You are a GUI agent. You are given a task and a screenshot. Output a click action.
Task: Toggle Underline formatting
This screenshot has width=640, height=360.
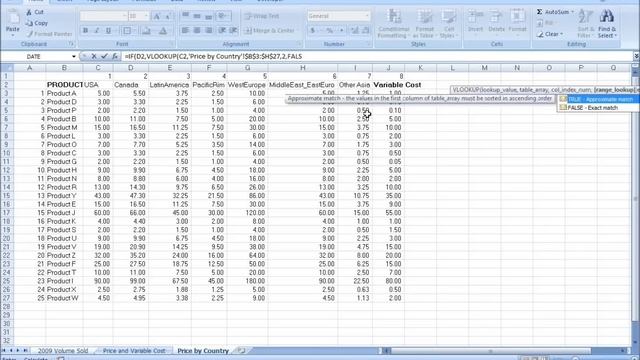click(108, 31)
